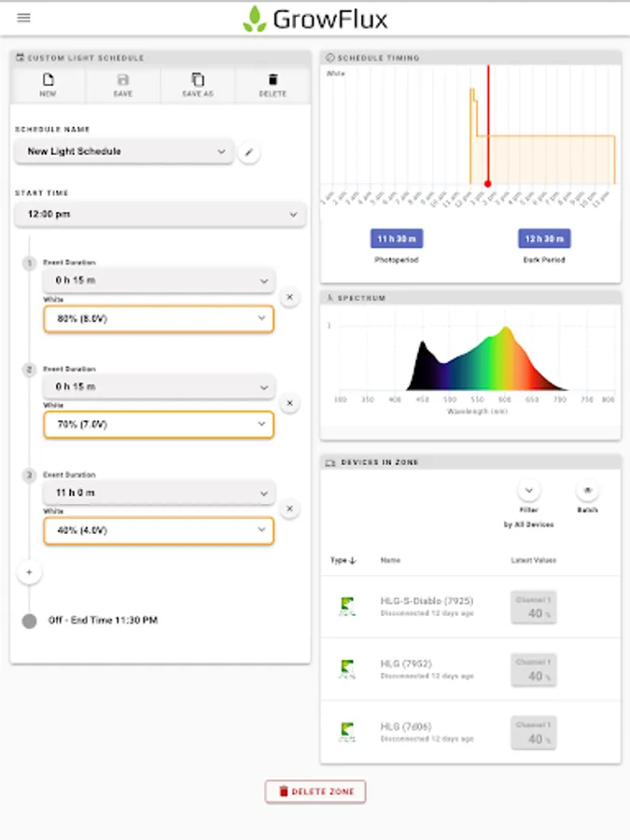Edit the schedule name with pencil icon
This screenshot has width=630, height=840.
click(248, 152)
